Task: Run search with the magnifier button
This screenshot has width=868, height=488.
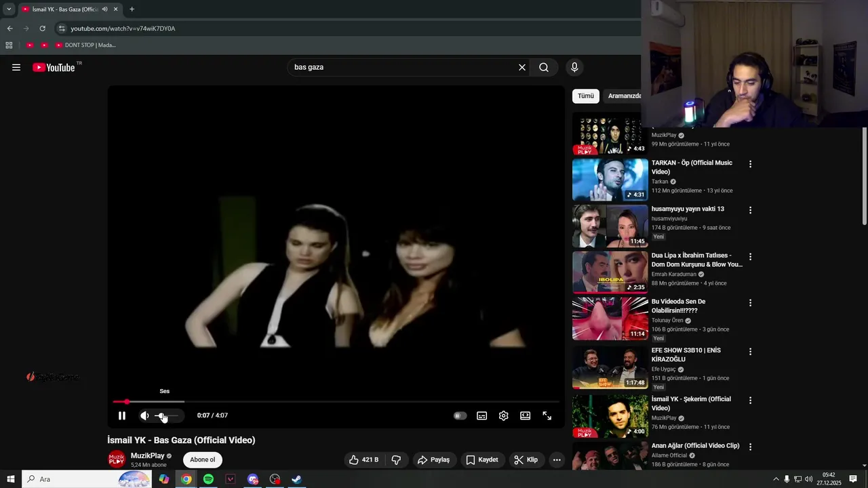Action: 544,67
